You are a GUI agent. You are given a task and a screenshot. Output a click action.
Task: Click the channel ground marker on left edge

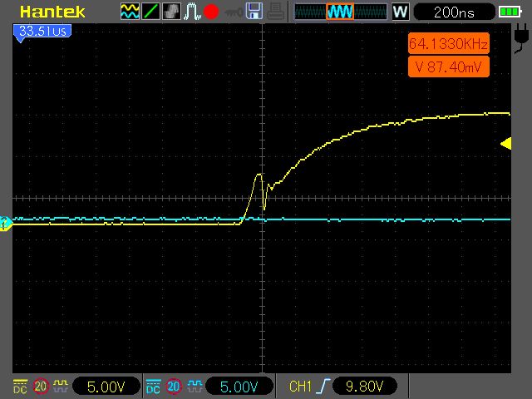coord(6,224)
